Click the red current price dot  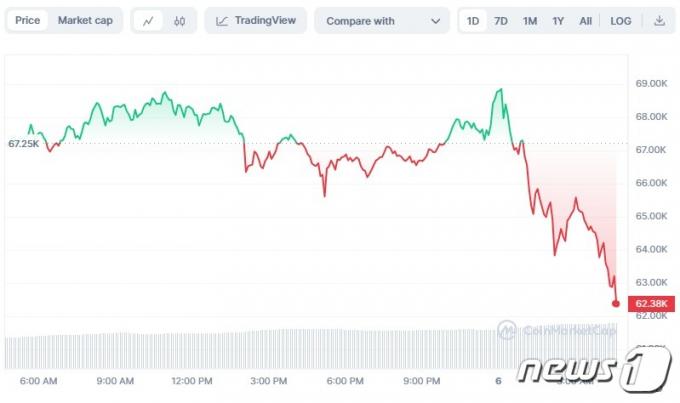[616, 304]
